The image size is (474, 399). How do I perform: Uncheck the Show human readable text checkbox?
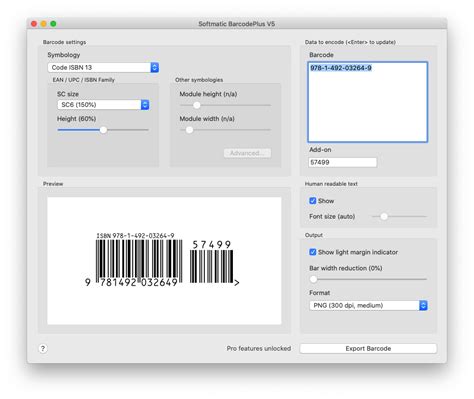pyautogui.click(x=313, y=201)
